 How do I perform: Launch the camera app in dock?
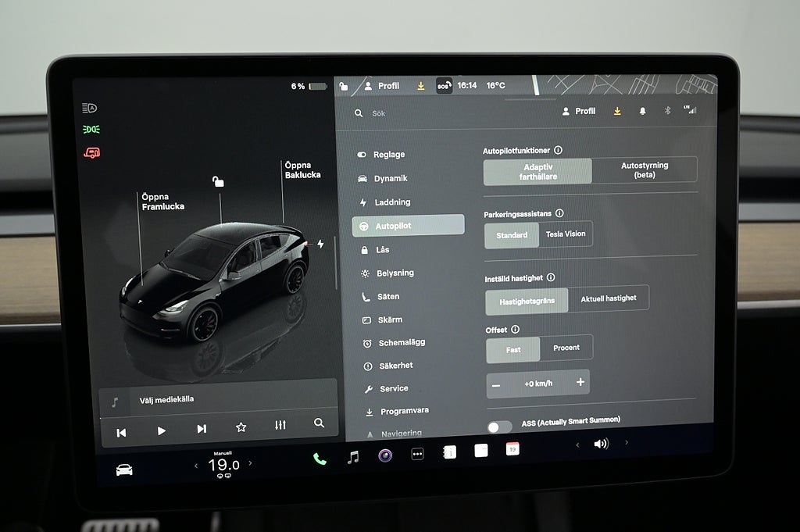(x=385, y=455)
